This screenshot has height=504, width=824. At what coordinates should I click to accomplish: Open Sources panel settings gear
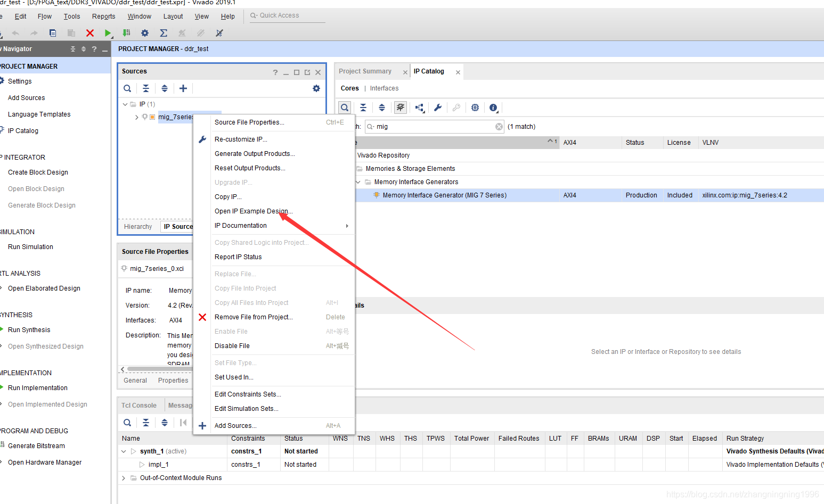click(316, 88)
